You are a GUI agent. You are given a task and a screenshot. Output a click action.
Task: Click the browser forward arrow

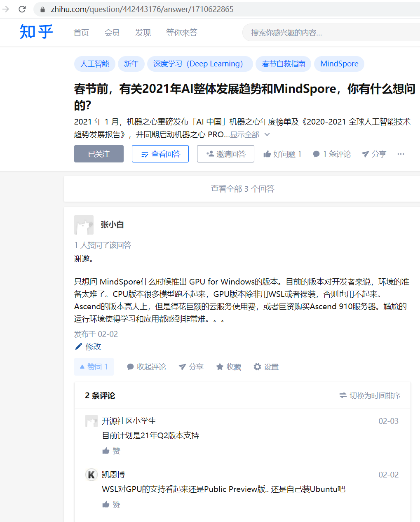(x=5, y=9)
